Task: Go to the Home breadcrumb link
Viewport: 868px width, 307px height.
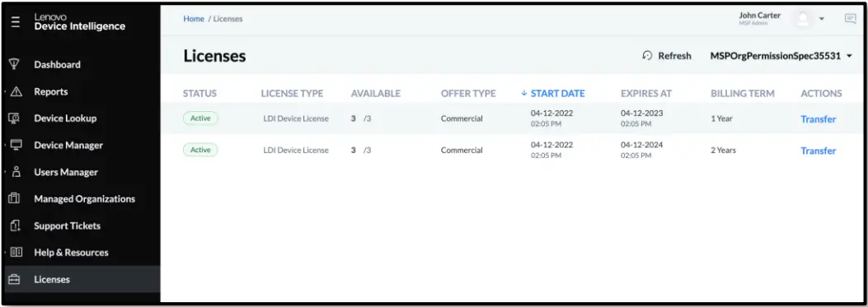Action: [194, 19]
